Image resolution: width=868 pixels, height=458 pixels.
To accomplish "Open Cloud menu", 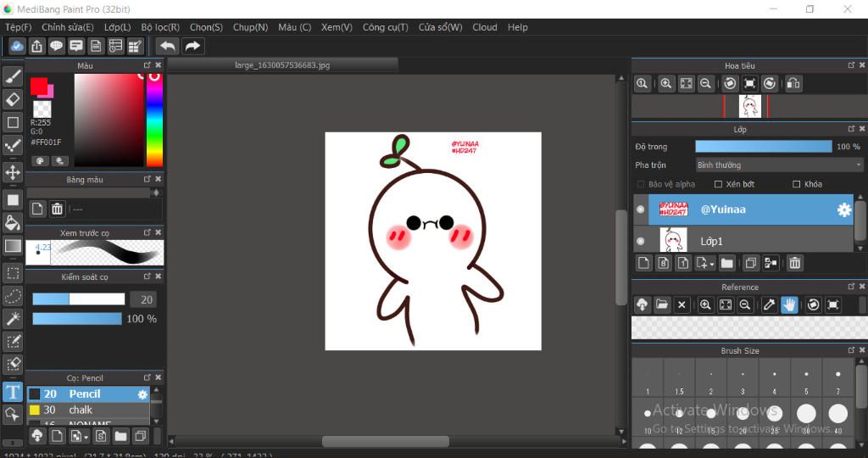I will pyautogui.click(x=484, y=27).
